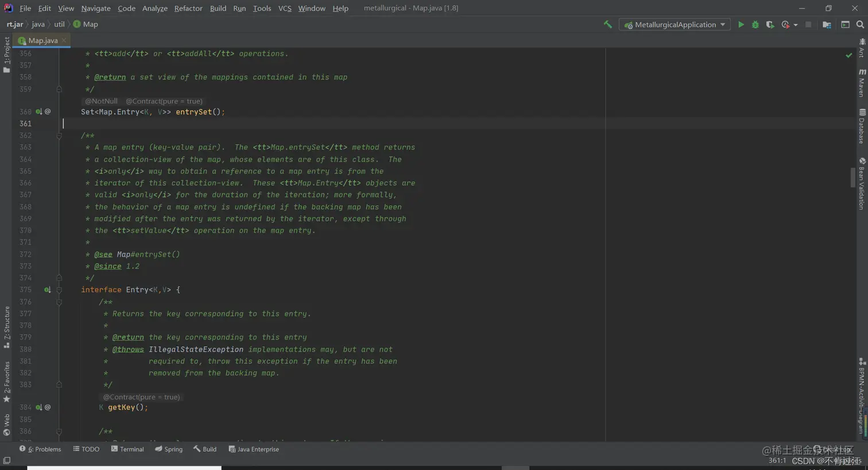The height and width of the screenshot is (470, 868).
Task: Open the profiler dropdown arrow
Action: 795,25
